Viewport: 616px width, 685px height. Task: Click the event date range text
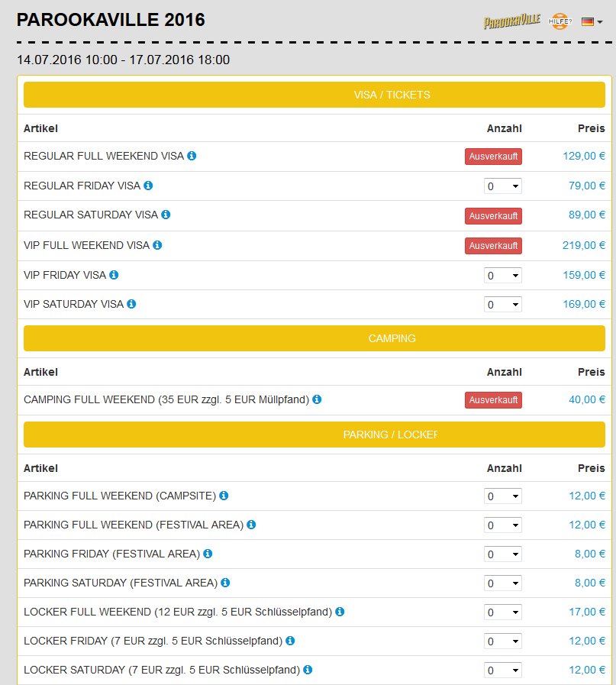pos(123,60)
